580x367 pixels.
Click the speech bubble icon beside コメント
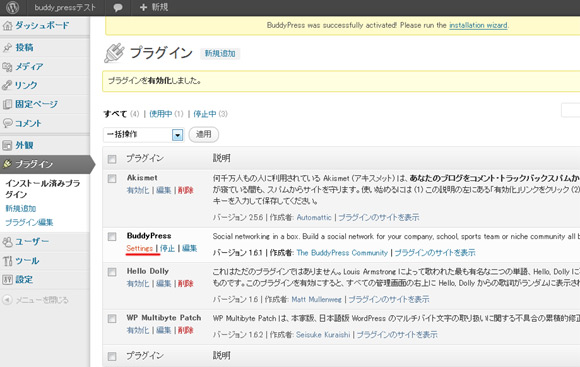(x=7, y=123)
